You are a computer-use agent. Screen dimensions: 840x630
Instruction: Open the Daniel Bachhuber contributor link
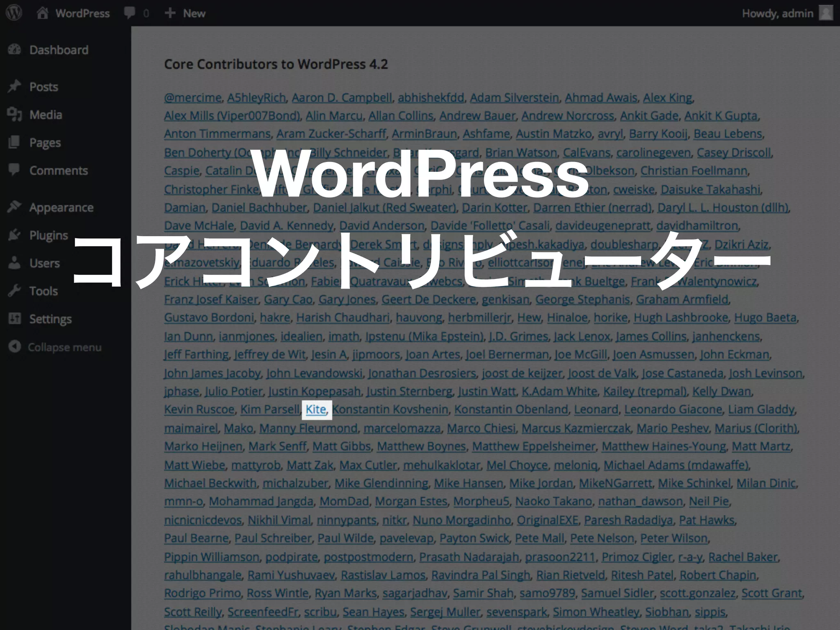point(259,208)
